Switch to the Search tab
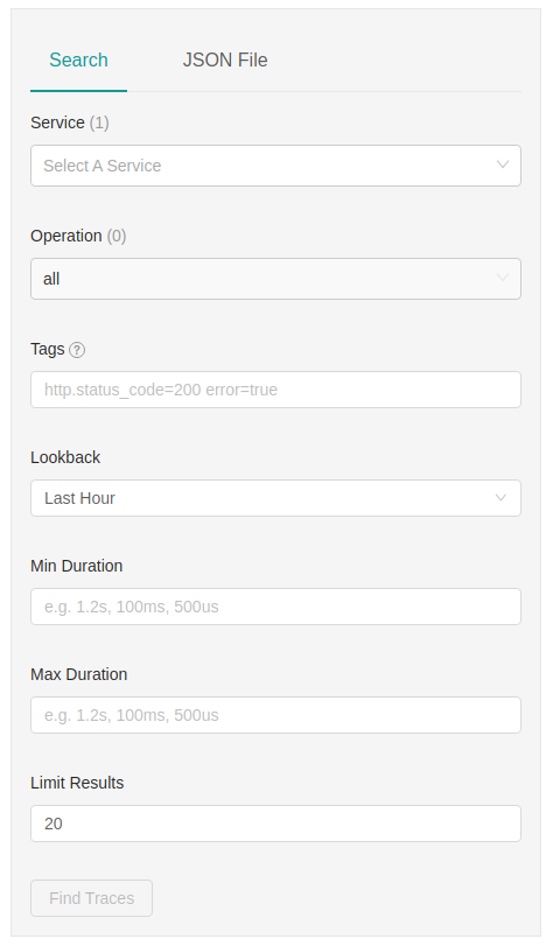This screenshot has width=560, height=946. tap(79, 60)
